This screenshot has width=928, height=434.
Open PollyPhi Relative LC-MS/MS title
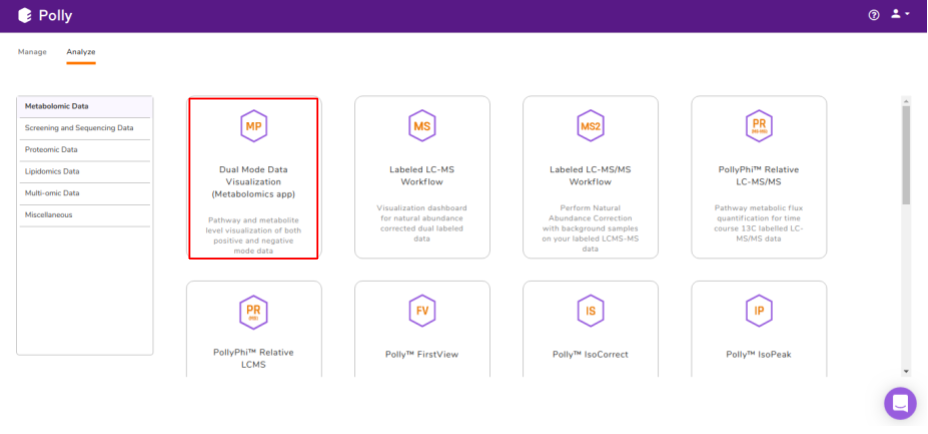[x=759, y=176]
